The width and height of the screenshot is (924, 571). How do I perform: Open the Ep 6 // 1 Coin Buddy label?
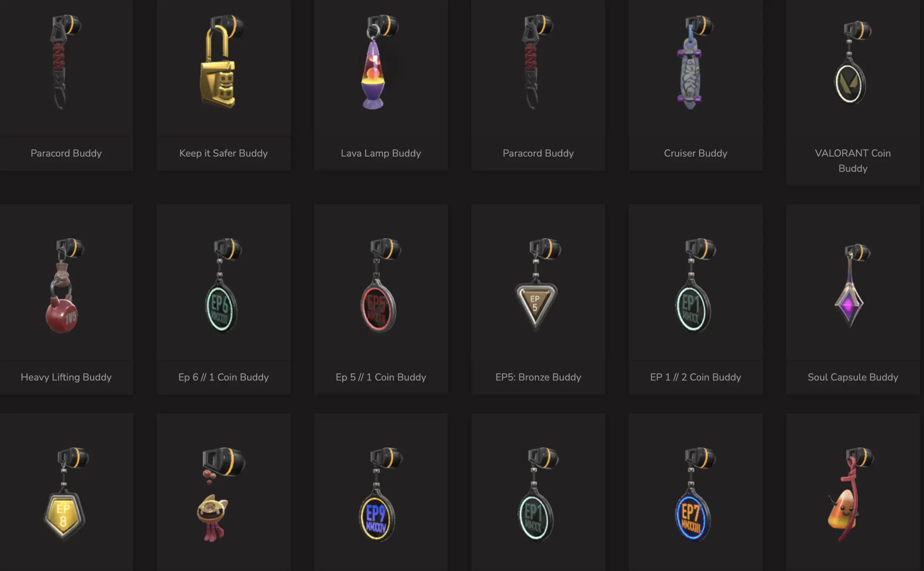click(x=223, y=377)
